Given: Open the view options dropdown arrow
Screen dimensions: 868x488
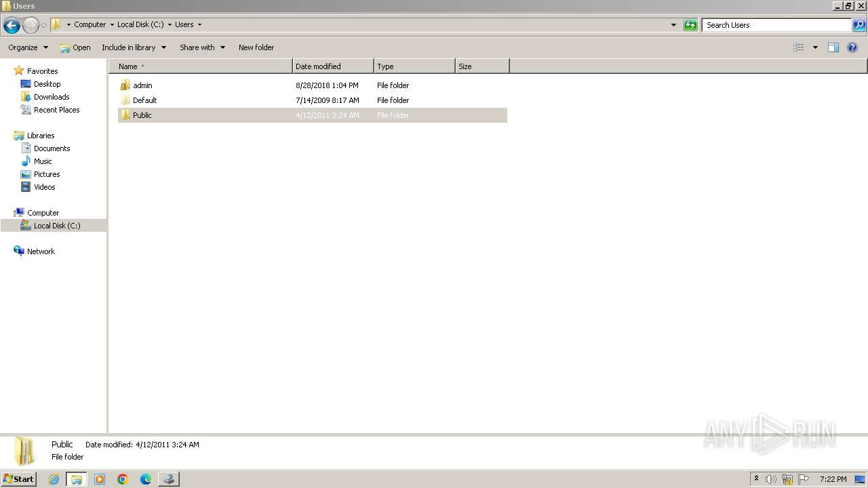Looking at the screenshot, I should tap(815, 47).
